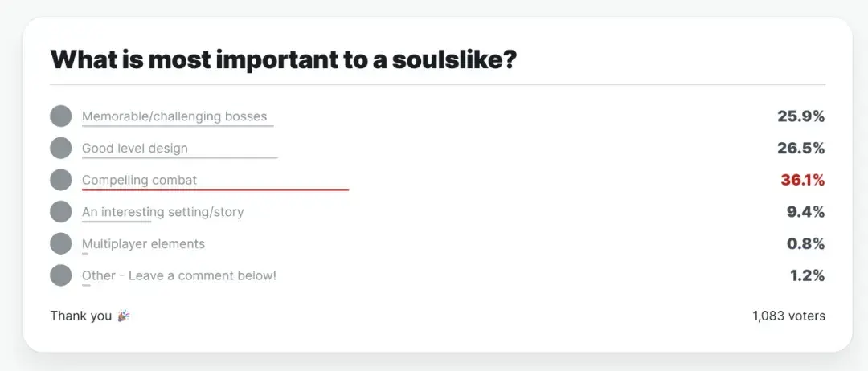The height and width of the screenshot is (371, 868).
Task: Click Other - Leave a comment below!
Action: (x=178, y=275)
